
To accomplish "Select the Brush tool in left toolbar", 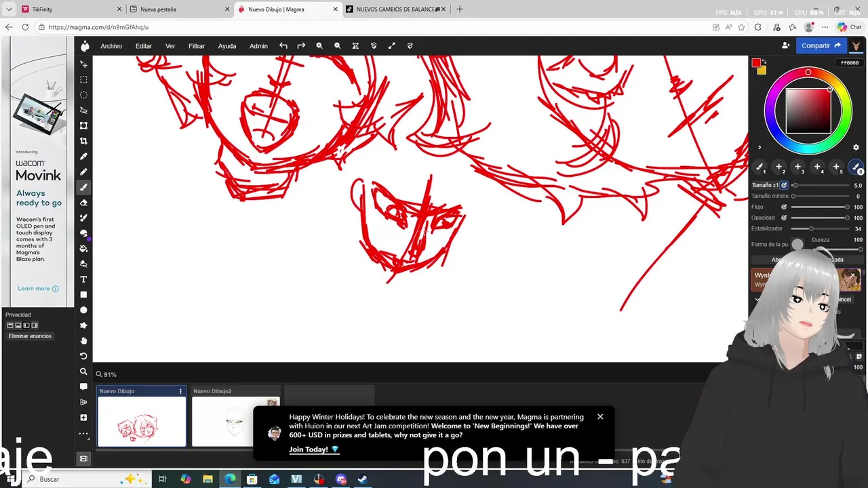I will (x=84, y=187).
